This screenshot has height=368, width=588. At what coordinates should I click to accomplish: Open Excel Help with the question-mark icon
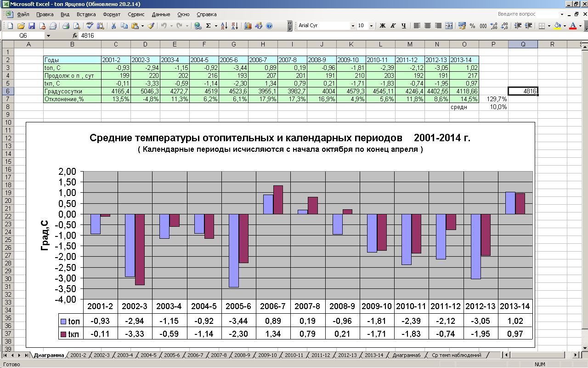(x=269, y=26)
